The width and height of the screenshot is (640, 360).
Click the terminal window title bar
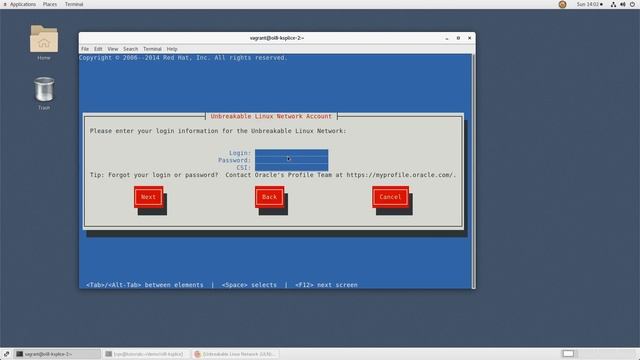(277, 38)
